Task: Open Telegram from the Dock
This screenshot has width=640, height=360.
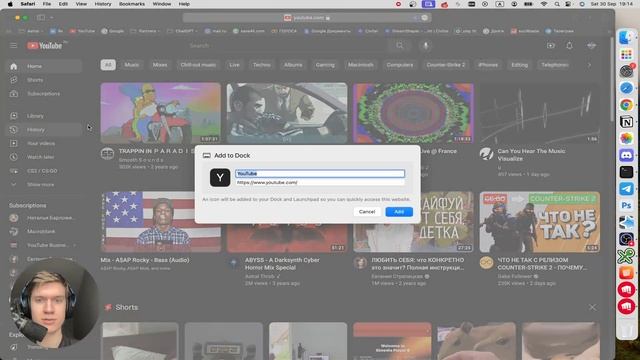Action: tap(626, 189)
